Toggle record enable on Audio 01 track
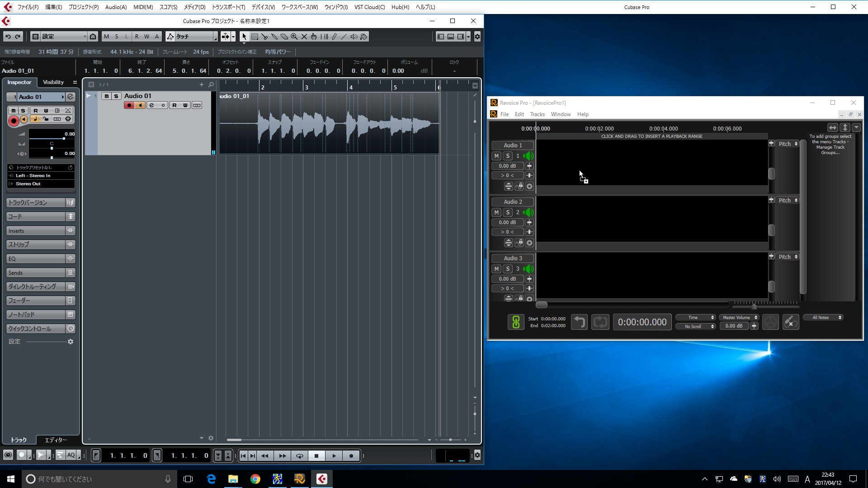The height and width of the screenshot is (488, 868). point(129,105)
